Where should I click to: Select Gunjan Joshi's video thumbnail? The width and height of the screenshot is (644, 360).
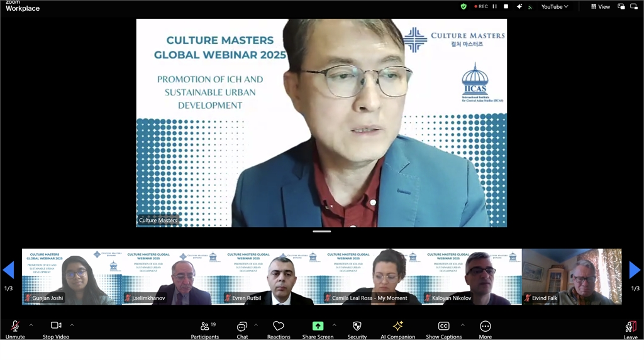tap(72, 276)
